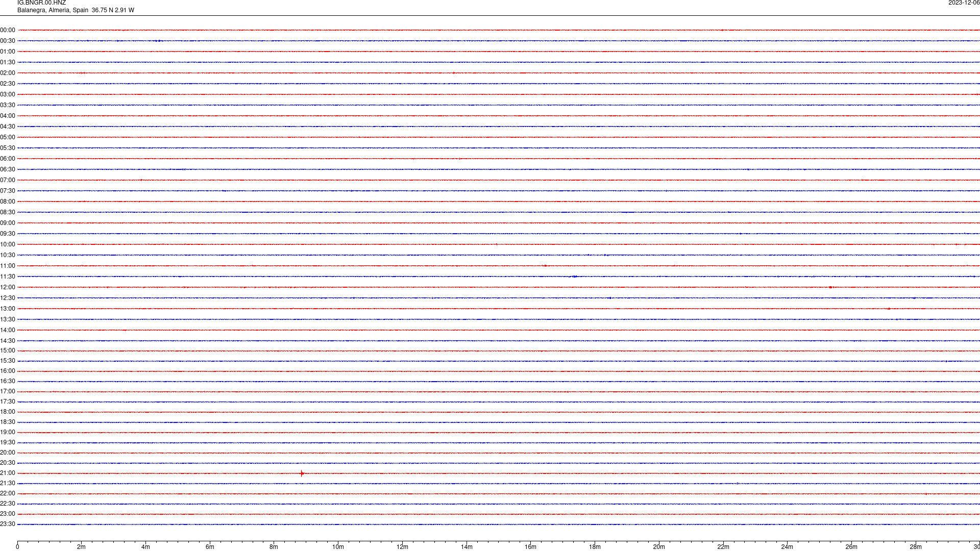980x551 pixels.
Task: Select the 12:00 time row label
Action: coord(8,287)
